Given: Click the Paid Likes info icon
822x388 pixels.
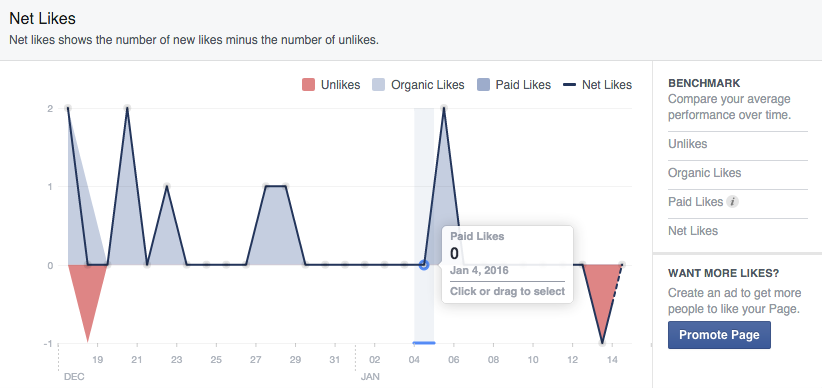Looking at the screenshot, I should [732, 201].
